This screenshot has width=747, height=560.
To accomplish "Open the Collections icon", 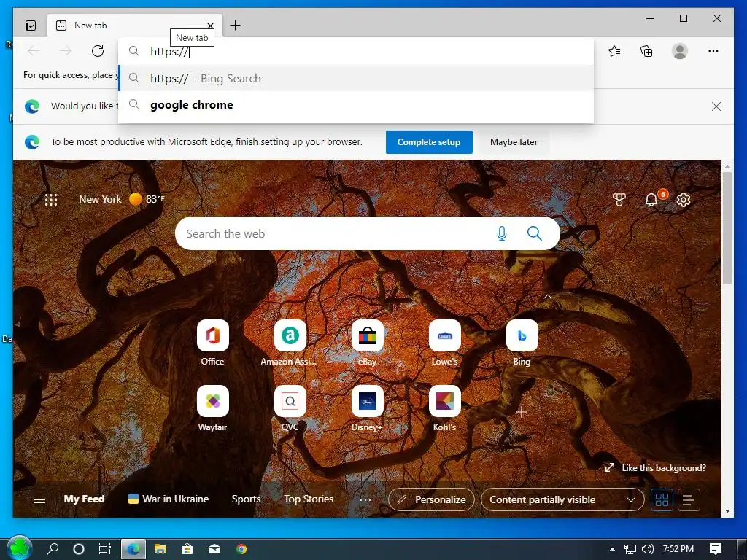I will tap(646, 51).
